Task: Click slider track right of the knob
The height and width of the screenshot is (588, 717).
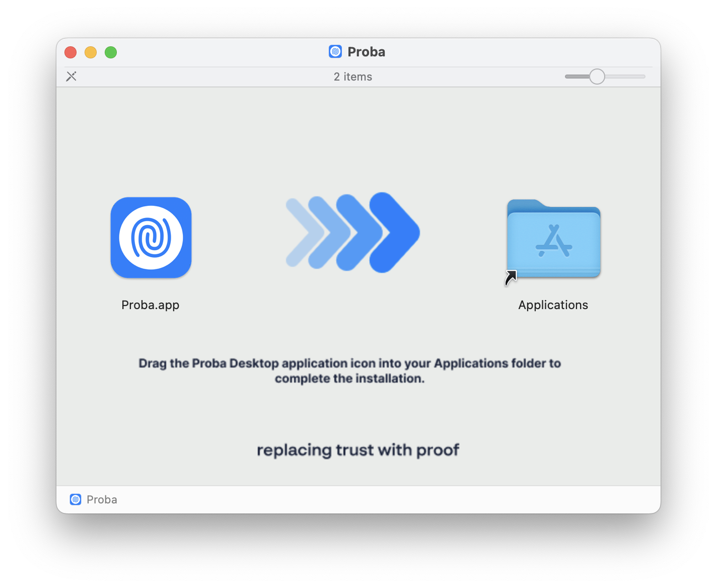Action: (x=625, y=77)
